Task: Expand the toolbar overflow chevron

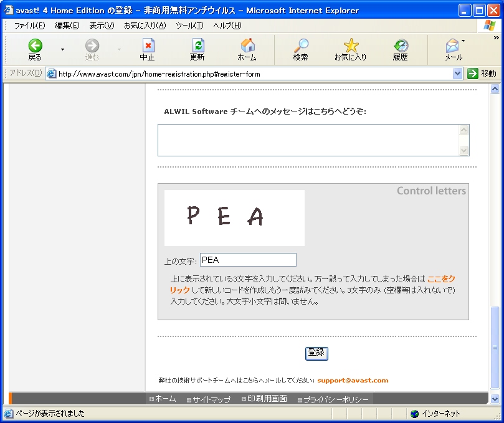Action: [497, 38]
